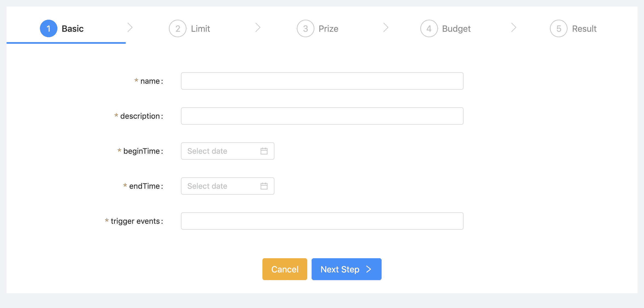Viewport: 644px width, 308px height.
Task: Click the beginTime calendar icon
Action: (x=264, y=151)
